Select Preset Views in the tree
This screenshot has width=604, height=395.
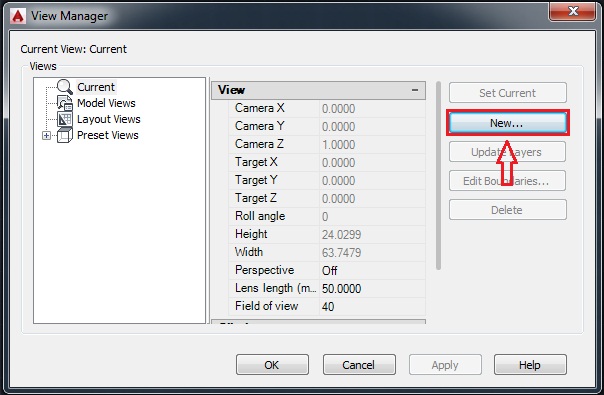click(x=107, y=135)
